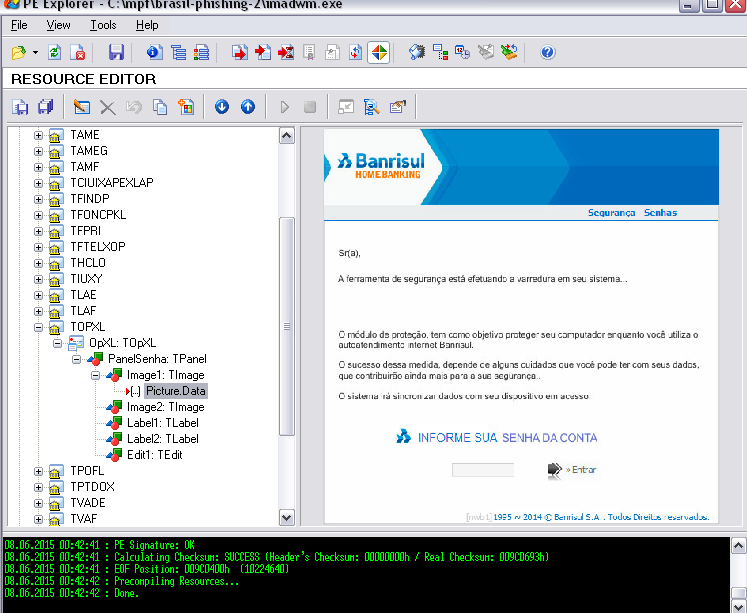Click the copy resource icon
Screen dimensions: 747x613
[160, 107]
